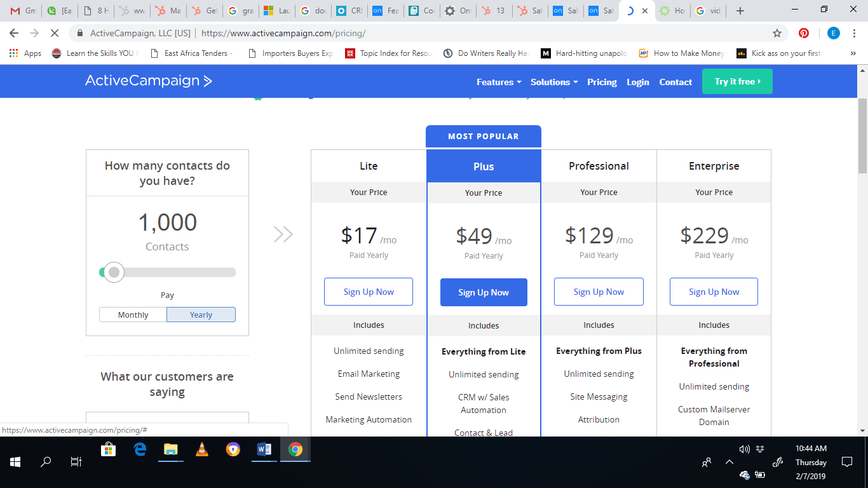Click the double-arrow next to contacts panel

tap(283, 234)
